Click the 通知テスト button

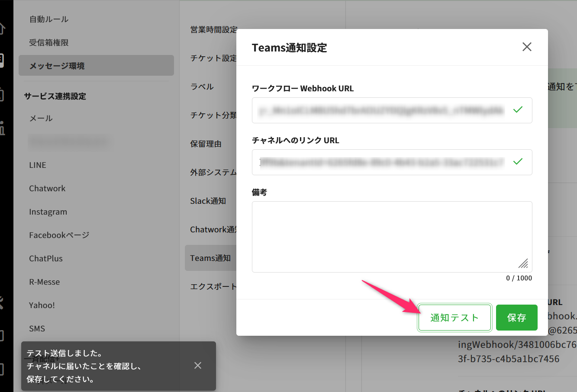tap(455, 318)
